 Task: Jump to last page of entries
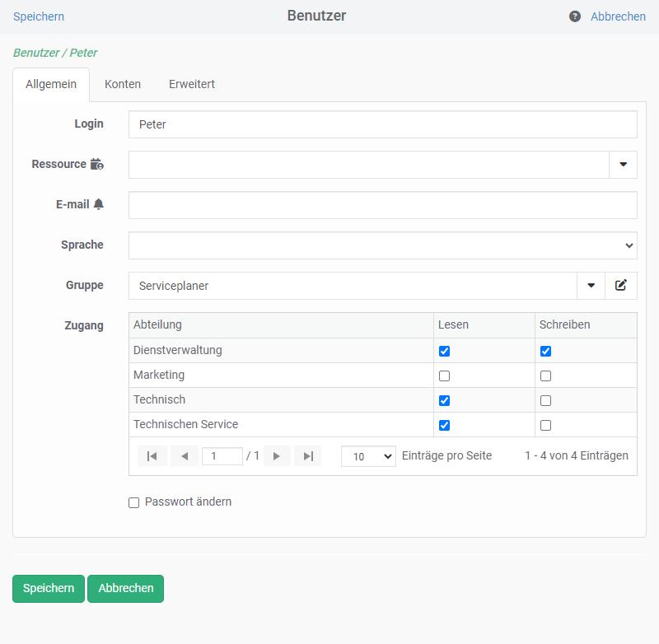(308, 456)
